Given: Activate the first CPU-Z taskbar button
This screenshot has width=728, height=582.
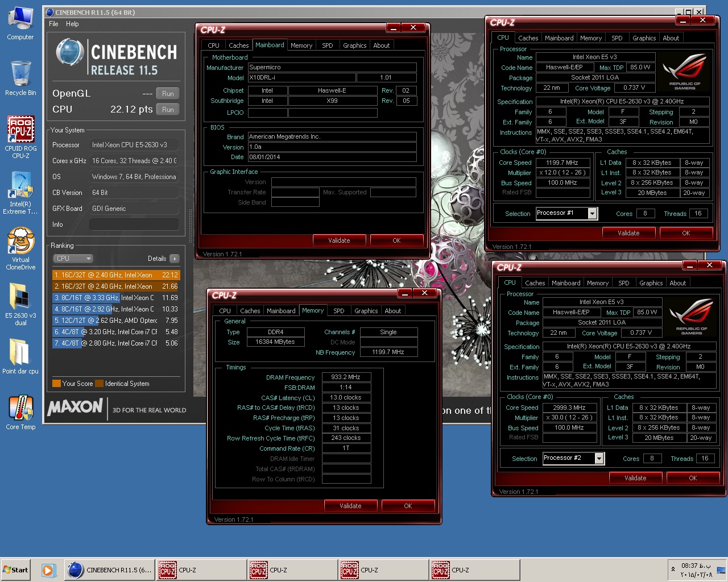Looking at the screenshot, I should 201,570.
